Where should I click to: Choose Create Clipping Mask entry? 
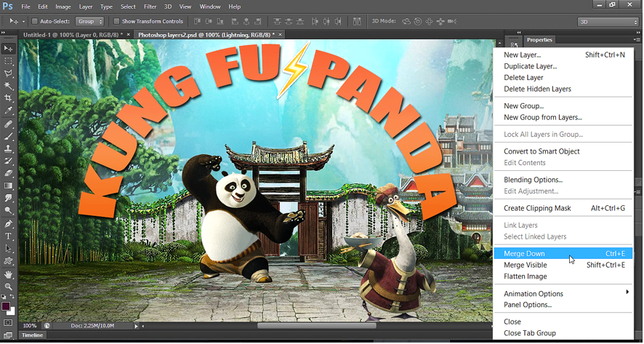[563, 209]
